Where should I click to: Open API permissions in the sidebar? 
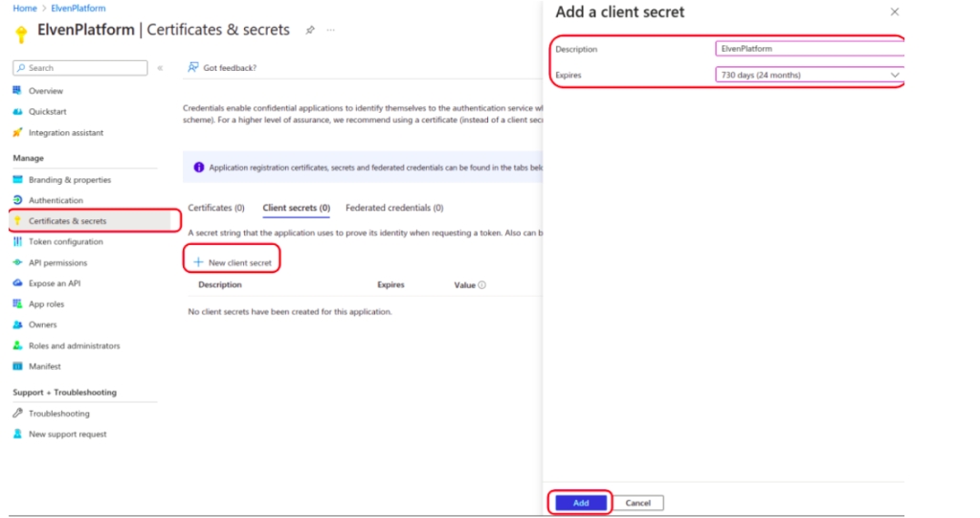click(57, 262)
